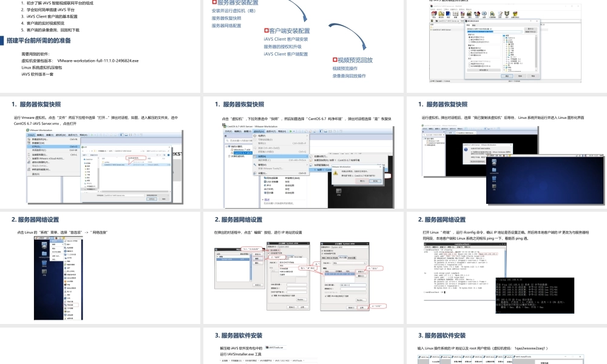Click the 录像查询回放操作 text line

coord(349,76)
